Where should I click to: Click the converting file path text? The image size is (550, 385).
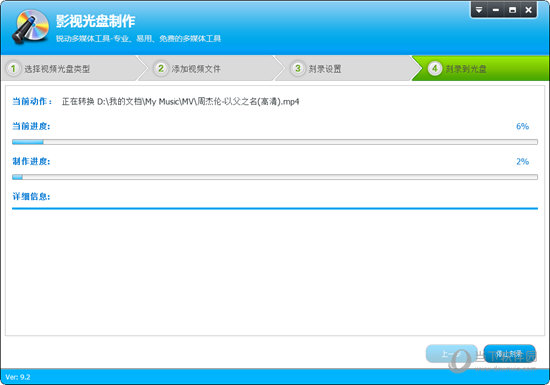point(180,102)
